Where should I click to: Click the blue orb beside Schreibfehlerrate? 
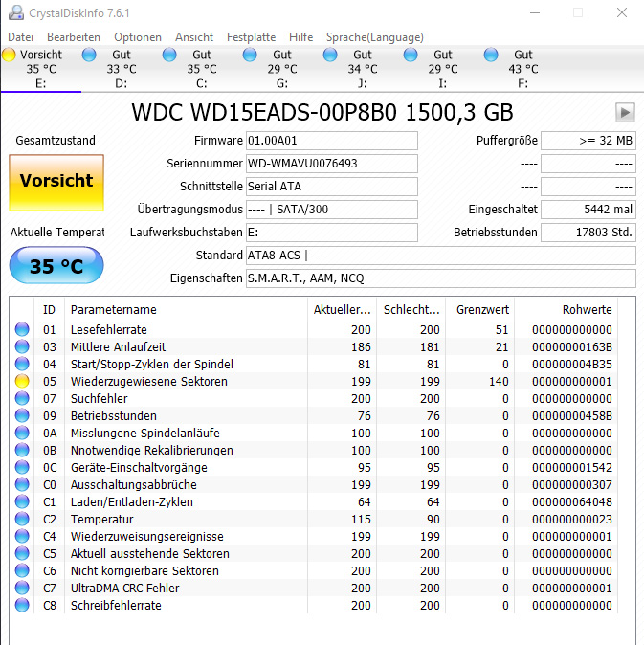(22, 605)
